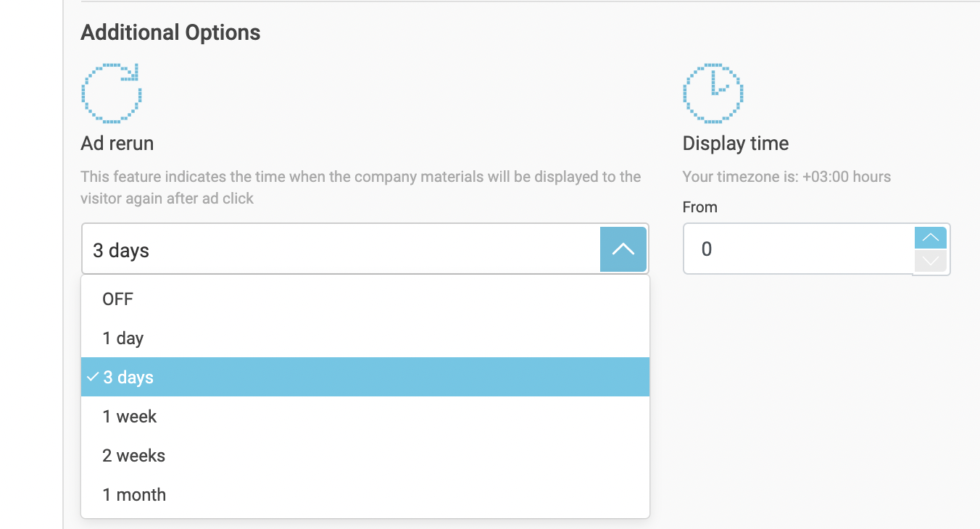The image size is (980, 529).
Task: Collapse the Ad rerun dropdown with the chevron
Action: 623,249
